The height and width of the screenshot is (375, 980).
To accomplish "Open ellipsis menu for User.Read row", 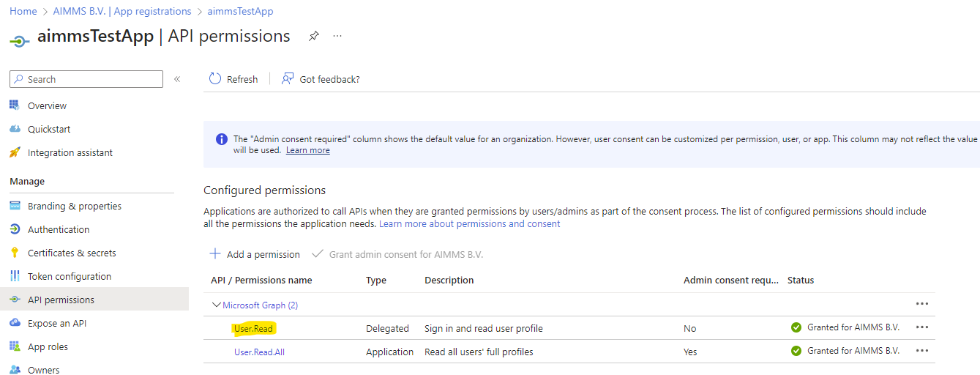I will (922, 327).
